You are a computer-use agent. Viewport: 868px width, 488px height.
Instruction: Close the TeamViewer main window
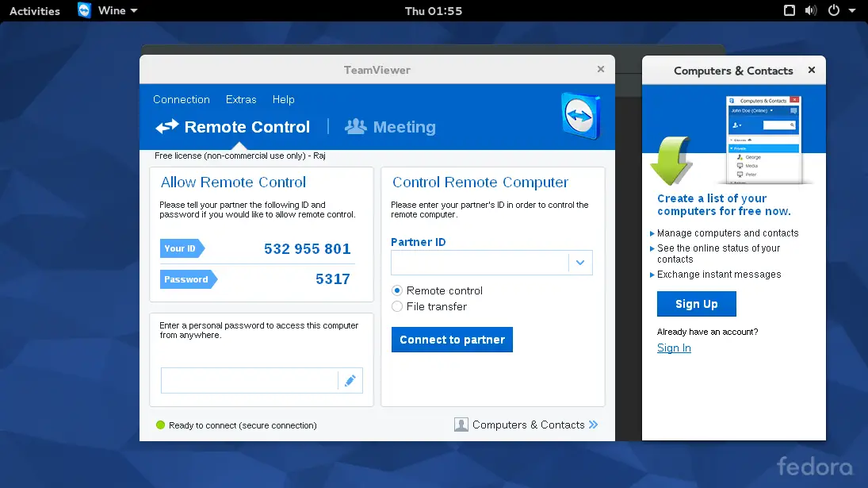(601, 69)
